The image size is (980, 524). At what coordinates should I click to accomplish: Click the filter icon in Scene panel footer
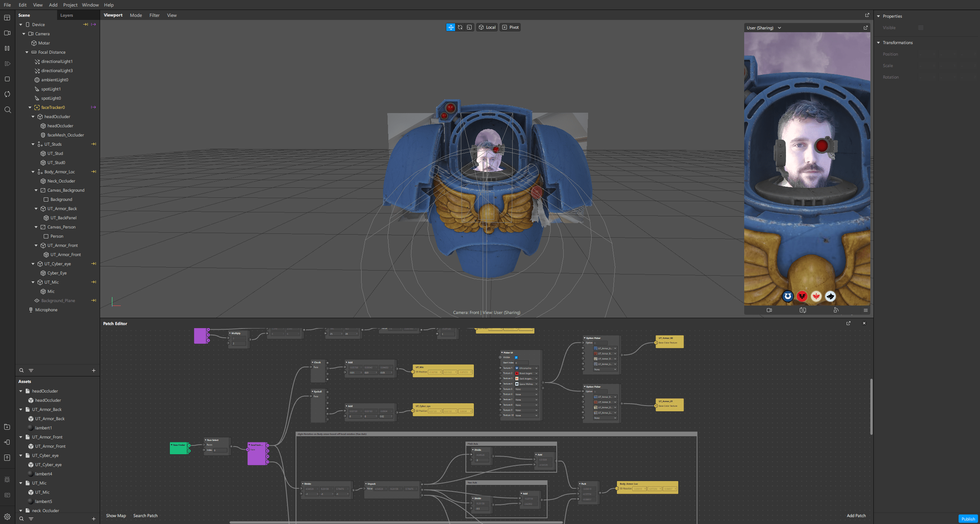click(x=31, y=370)
